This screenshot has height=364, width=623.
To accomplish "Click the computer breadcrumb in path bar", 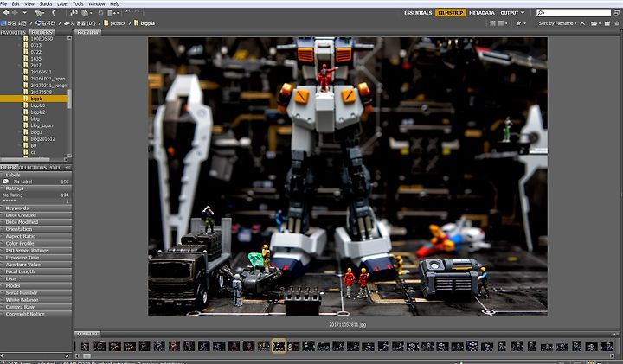I will point(46,23).
